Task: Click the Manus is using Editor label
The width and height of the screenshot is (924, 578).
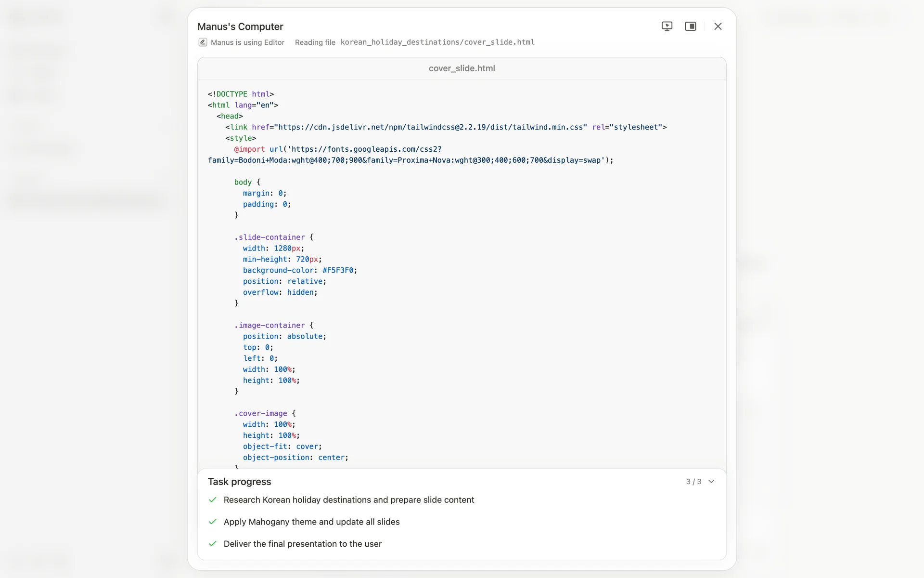Action: 247,42
